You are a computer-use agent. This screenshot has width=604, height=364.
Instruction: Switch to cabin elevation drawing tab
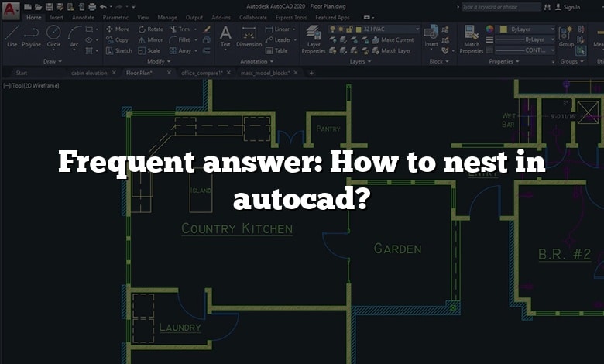tap(89, 73)
